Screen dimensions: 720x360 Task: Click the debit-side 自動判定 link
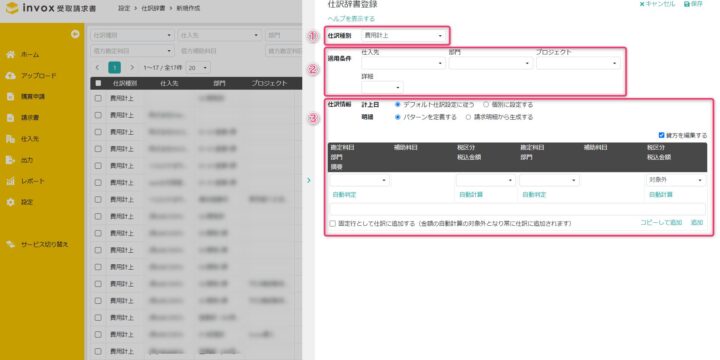pos(344,195)
